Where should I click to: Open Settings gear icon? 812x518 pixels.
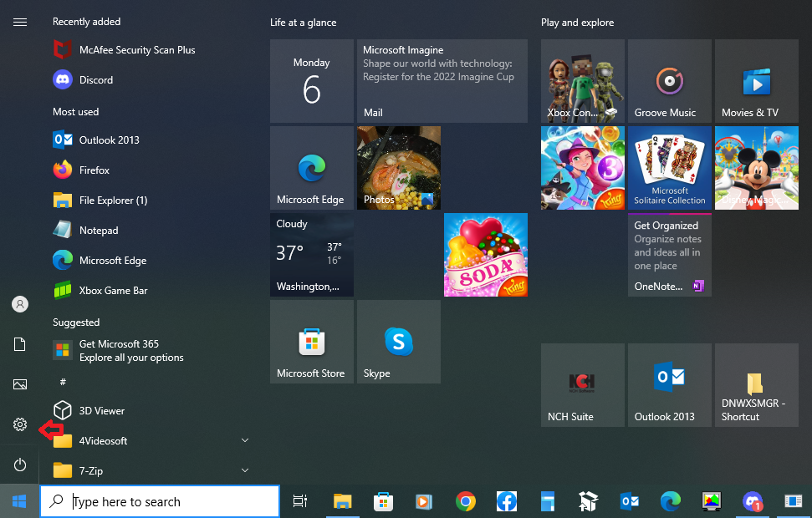click(x=20, y=424)
